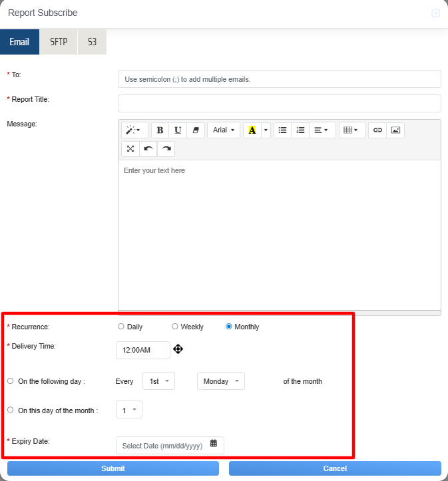Insert a numbered ordered list

pos(300,130)
